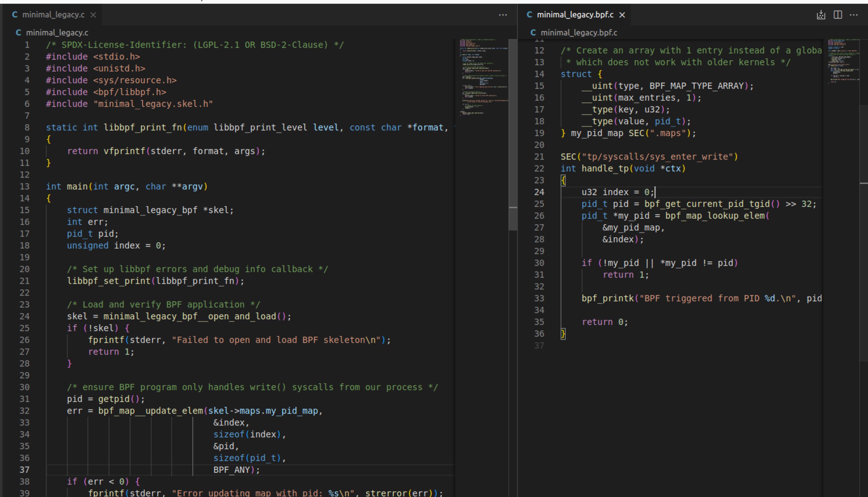Screen dimensions: 868x497
Task: Click 'u32 index = 0;' in right editor
Action: 618,192
